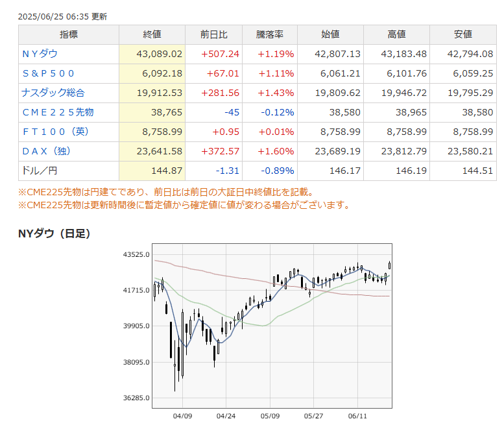Click the NYダウ daily candlestick chart
The image size is (504, 432).
point(272,326)
